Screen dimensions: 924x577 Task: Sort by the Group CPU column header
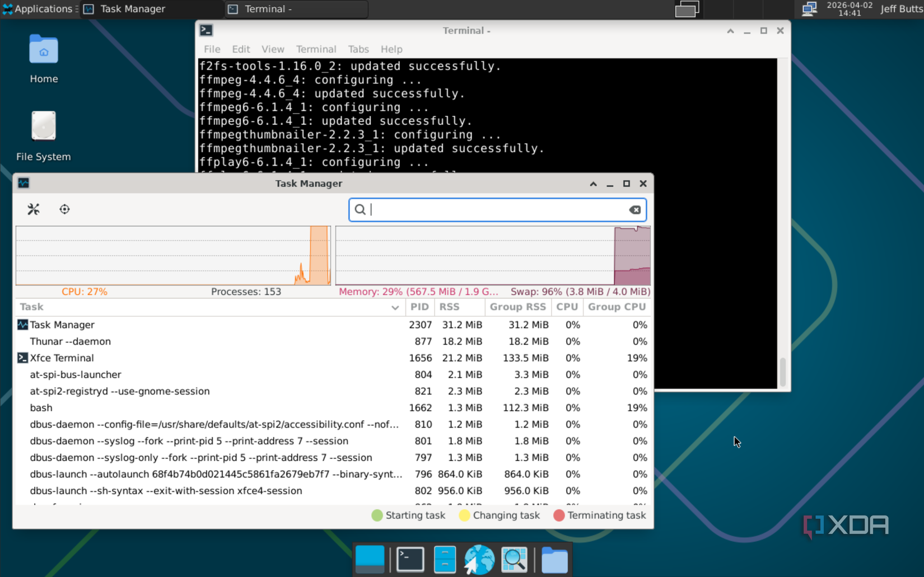(616, 307)
